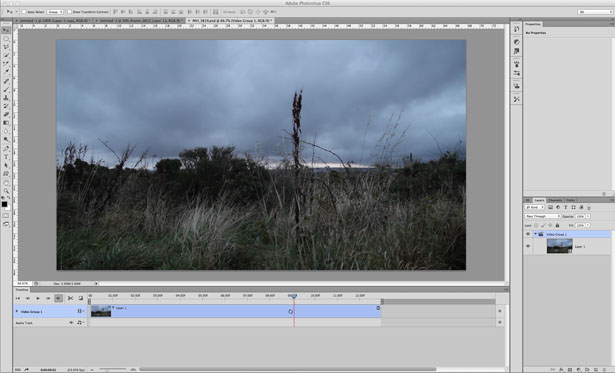Click the split-at-playhead scissors icon
Screen dimensions: 615x373
70,298
